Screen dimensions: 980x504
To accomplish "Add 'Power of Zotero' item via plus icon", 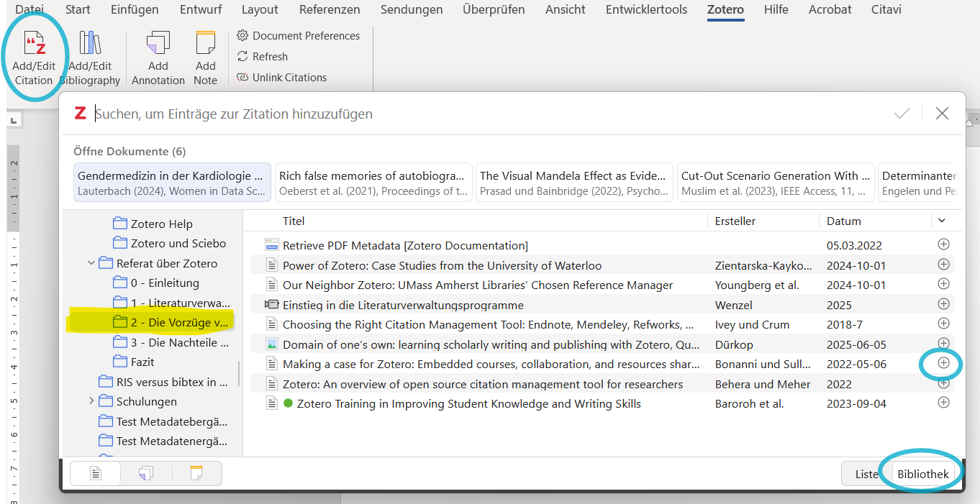I will [x=944, y=265].
